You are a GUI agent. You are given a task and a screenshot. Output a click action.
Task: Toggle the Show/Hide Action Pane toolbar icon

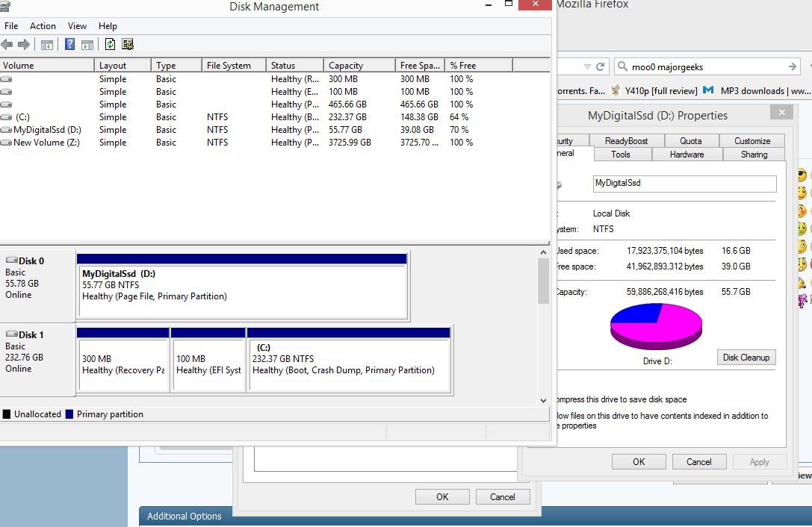pos(86,44)
